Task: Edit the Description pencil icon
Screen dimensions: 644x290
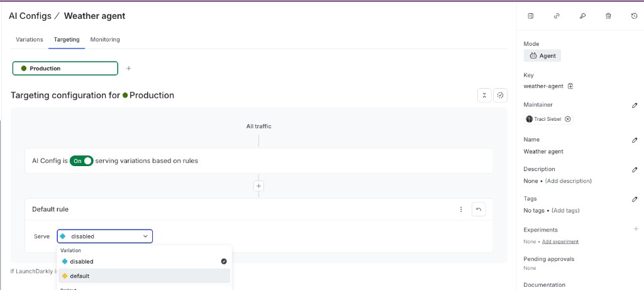Action: [635, 170]
